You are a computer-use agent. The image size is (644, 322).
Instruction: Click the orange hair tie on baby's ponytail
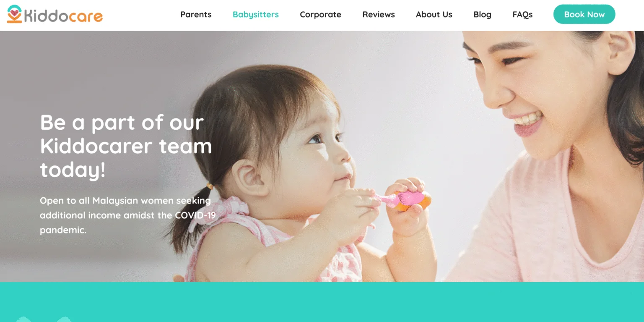click(x=210, y=186)
